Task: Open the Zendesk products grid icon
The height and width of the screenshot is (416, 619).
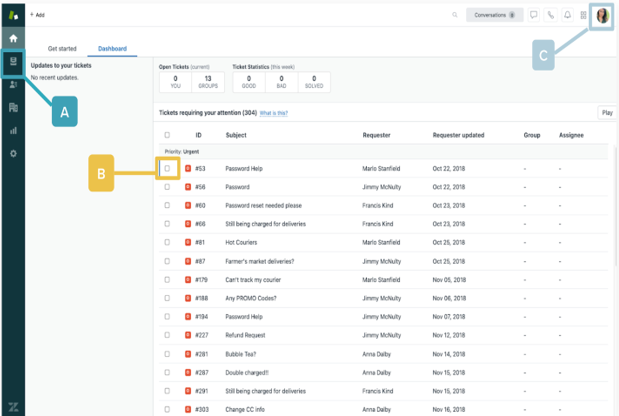Action: tap(584, 15)
